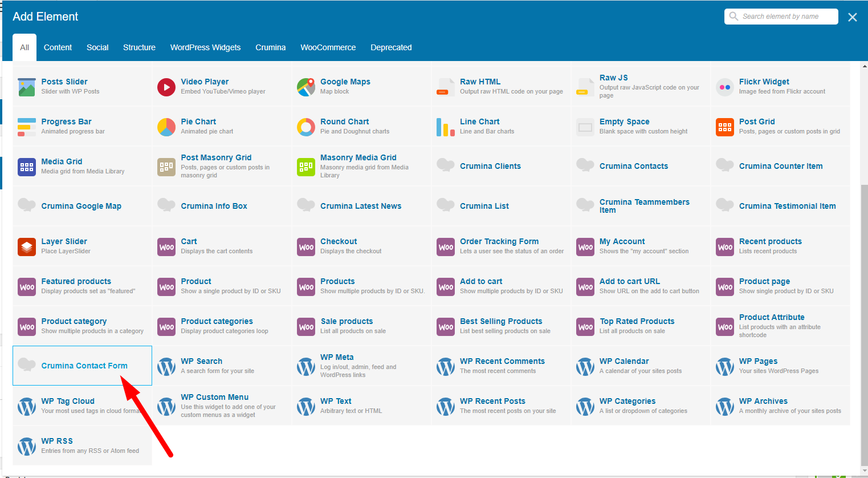Switch to the Content tab
868x478 pixels.
click(x=58, y=47)
